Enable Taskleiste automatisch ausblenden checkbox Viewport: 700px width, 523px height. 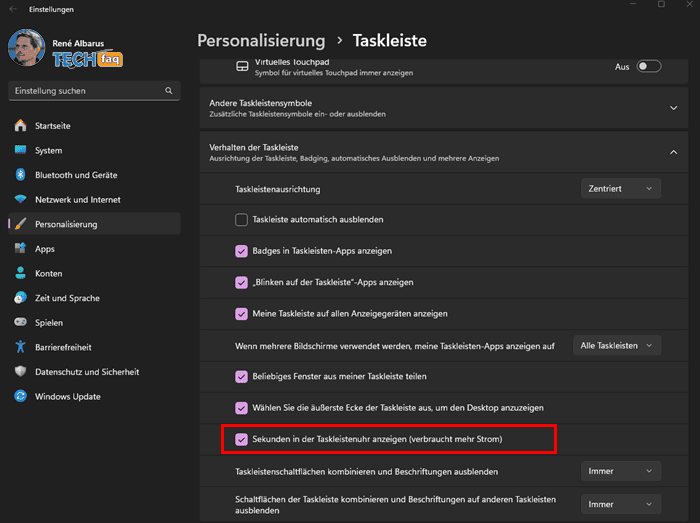click(241, 220)
